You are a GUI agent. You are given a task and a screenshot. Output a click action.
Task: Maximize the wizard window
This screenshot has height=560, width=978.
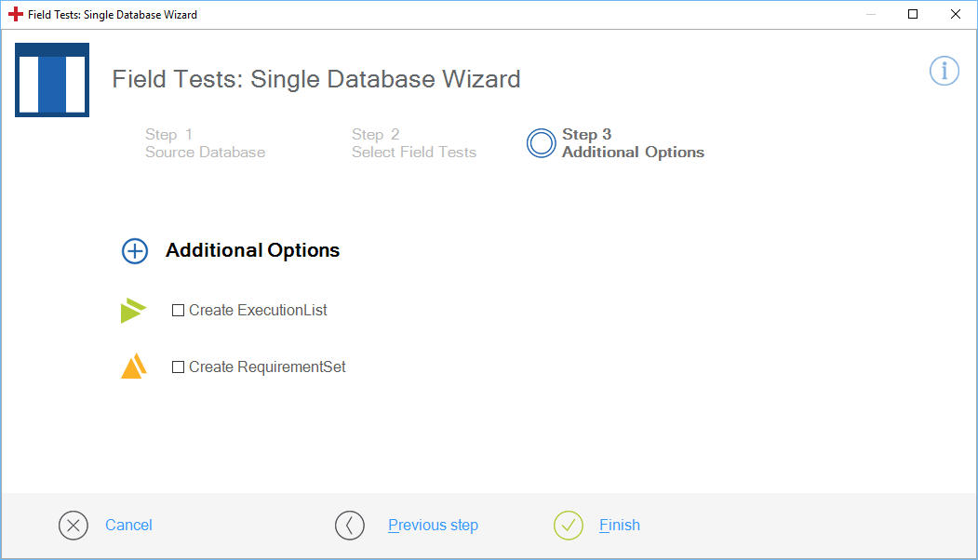pos(913,14)
